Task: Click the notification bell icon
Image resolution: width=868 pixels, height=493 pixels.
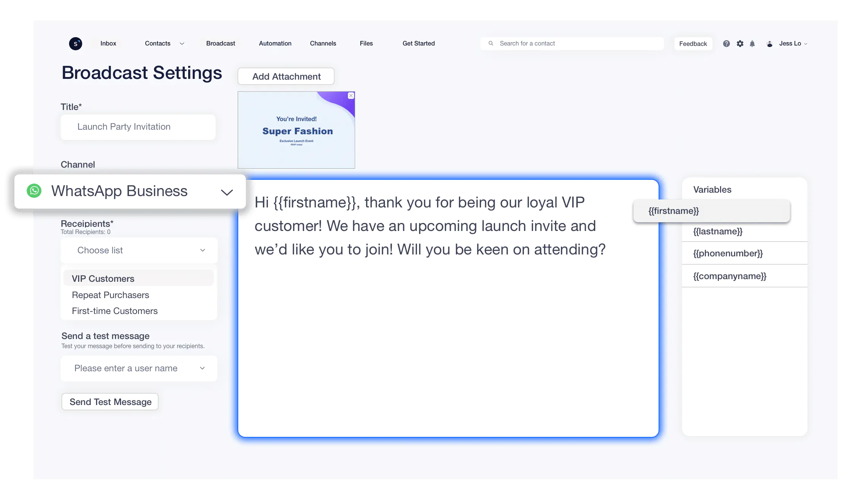Action: pos(752,43)
